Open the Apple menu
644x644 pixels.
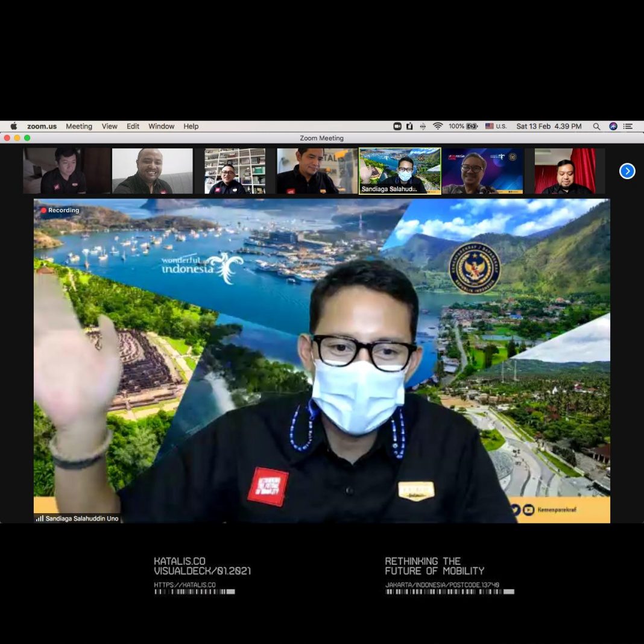click(14, 126)
